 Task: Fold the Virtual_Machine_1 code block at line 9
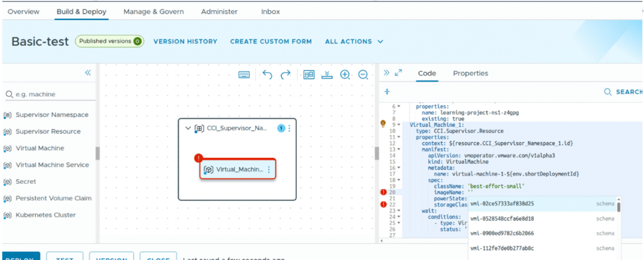coord(399,124)
